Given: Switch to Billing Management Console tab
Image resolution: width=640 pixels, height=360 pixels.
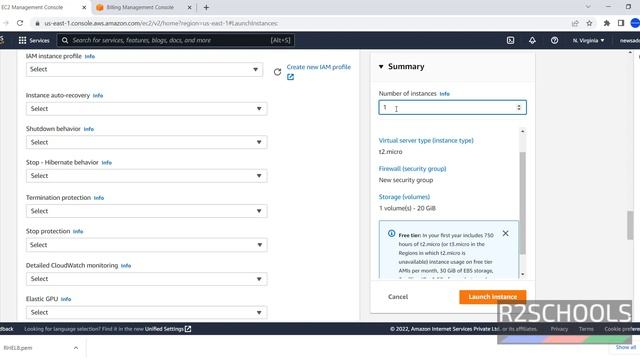Looking at the screenshot, I should pos(140,7).
